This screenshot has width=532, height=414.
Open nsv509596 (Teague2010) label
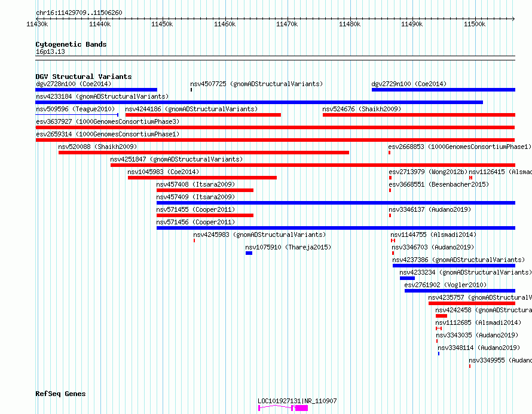pos(76,109)
